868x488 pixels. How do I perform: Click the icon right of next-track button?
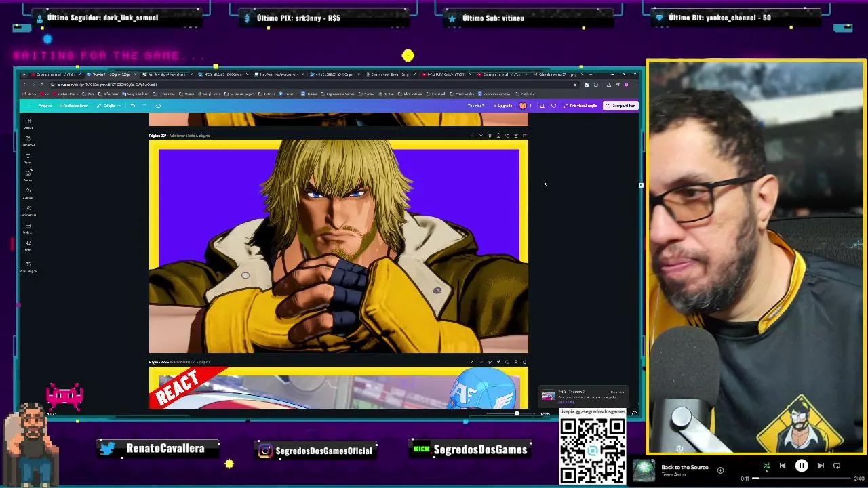tap(837, 466)
